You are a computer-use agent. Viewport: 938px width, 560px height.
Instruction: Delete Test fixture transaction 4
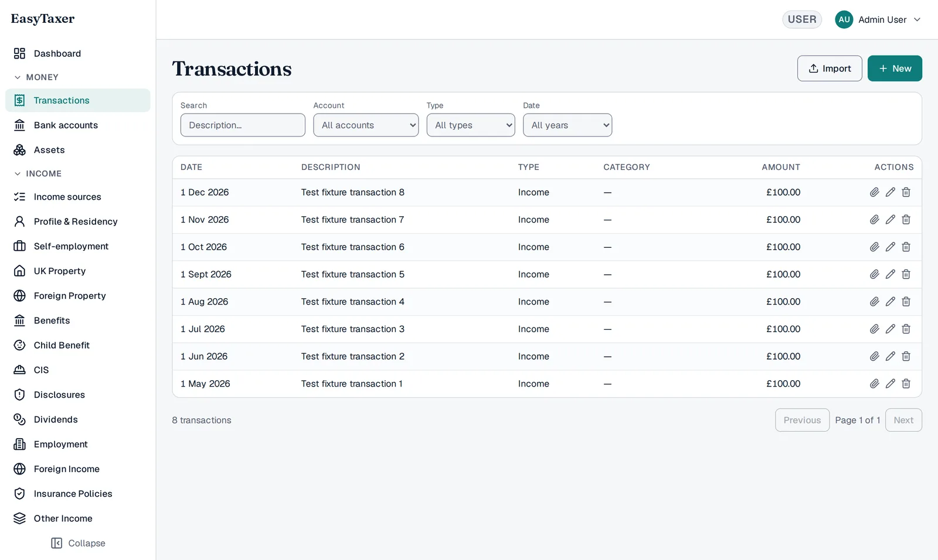906,302
